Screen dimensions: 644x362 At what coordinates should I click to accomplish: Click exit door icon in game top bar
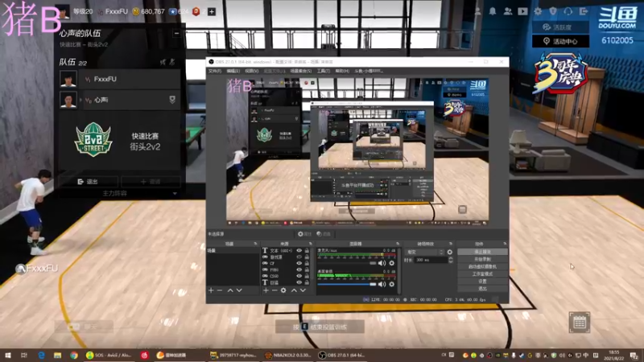tap(583, 11)
